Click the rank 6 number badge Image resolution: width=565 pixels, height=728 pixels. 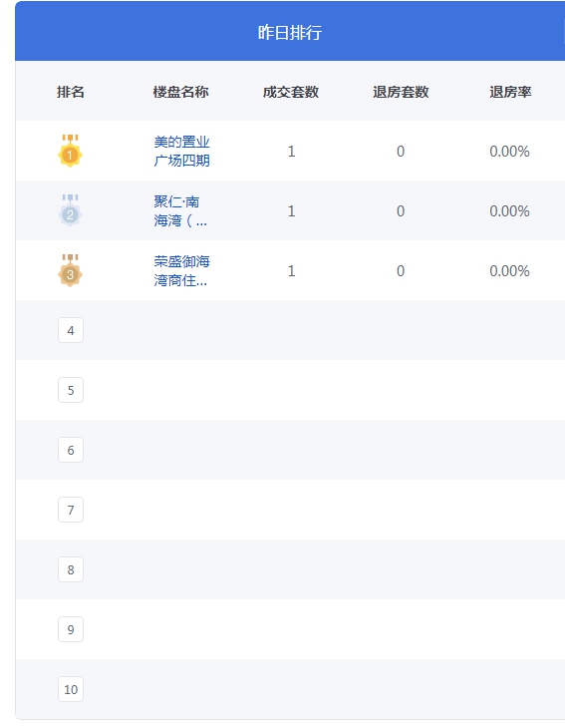[71, 450]
